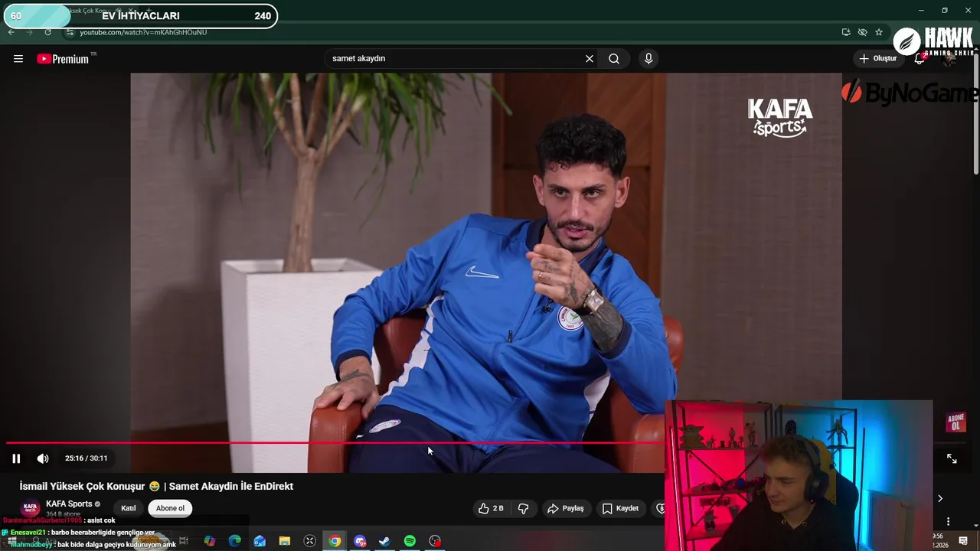This screenshot has width=980, height=551.
Task: Click the Katıl join button
Action: tap(129, 508)
